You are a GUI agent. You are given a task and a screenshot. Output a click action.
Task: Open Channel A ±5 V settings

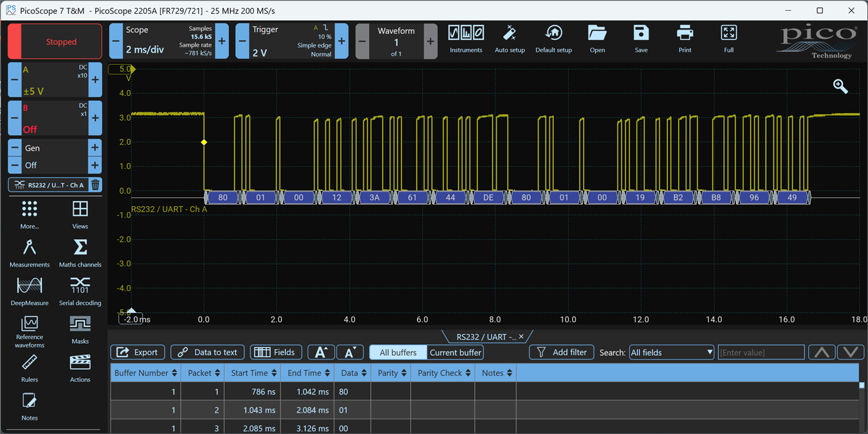[55, 80]
